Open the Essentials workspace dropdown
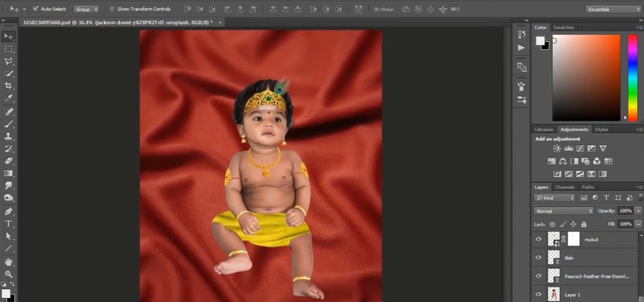 point(613,9)
